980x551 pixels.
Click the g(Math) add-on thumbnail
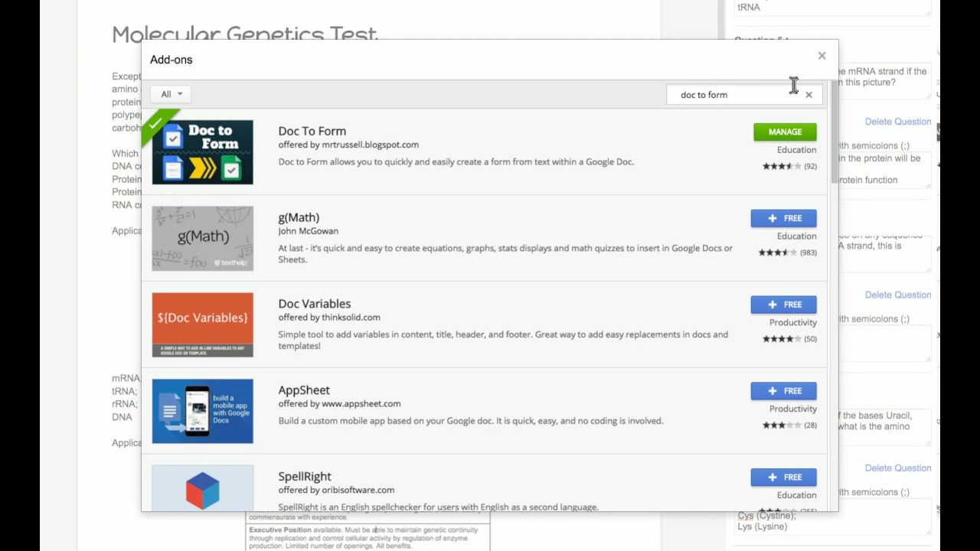[202, 238]
